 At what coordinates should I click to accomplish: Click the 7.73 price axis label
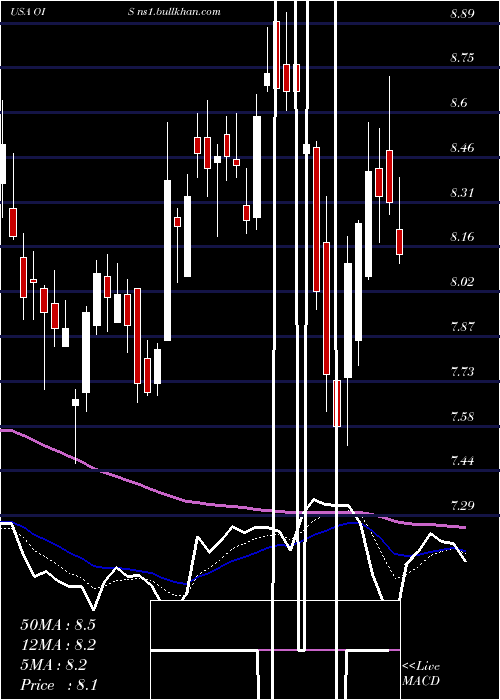click(x=462, y=371)
